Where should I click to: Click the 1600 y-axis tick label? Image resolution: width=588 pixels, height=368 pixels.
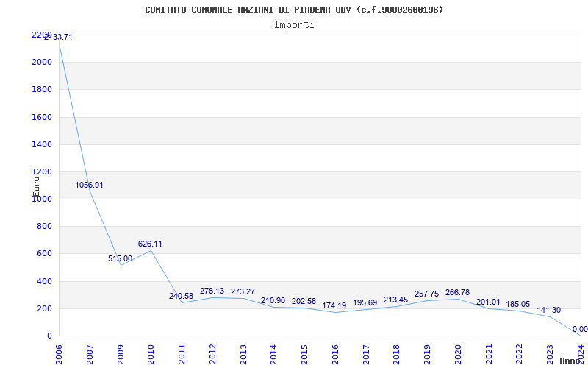pyautogui.click(x=42, y=117)
